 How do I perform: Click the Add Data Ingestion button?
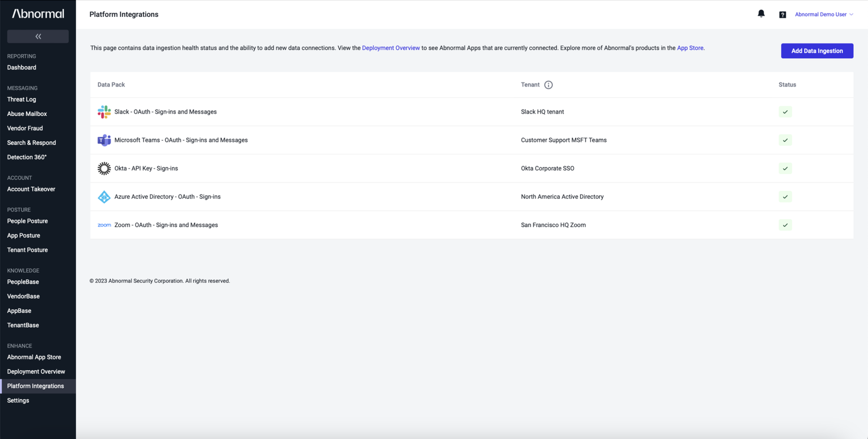(817, 51)
